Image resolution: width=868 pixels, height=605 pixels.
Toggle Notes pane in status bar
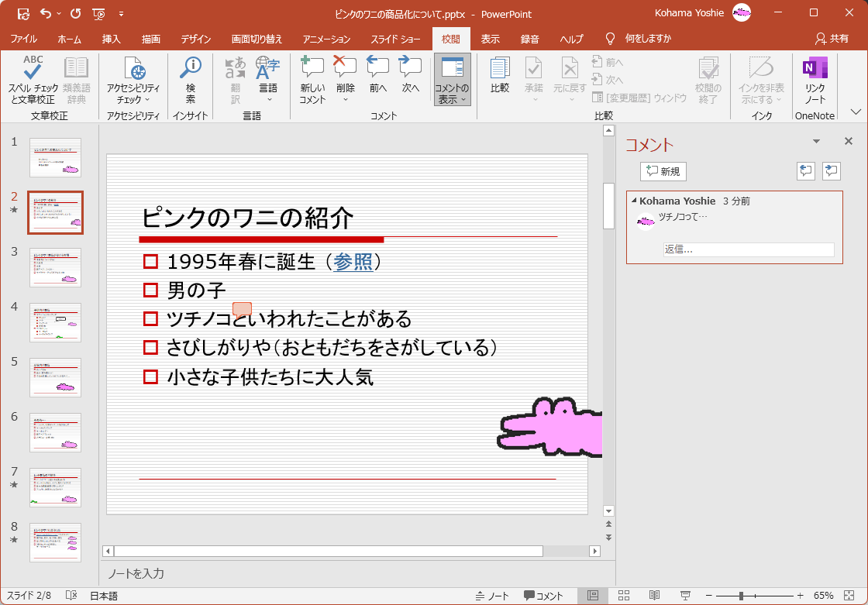tap(492, 596)
